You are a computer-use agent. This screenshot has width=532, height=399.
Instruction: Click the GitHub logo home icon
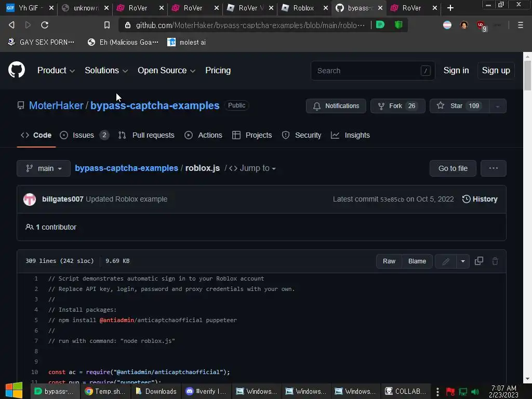coord(16,70)
